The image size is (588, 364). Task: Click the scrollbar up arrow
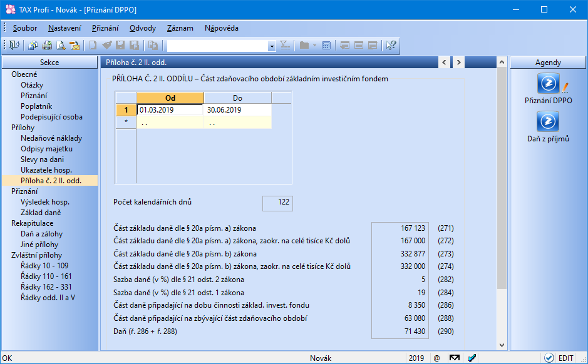(502, 62)
